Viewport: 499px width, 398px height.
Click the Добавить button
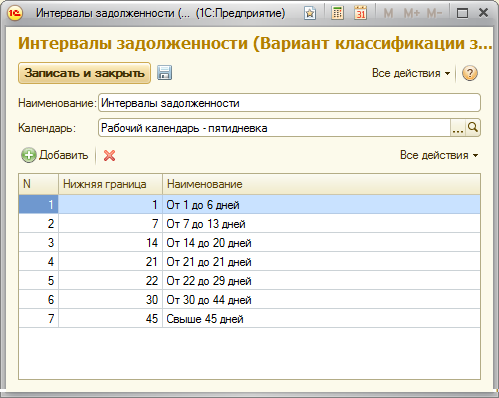click(x=55, y=155)
